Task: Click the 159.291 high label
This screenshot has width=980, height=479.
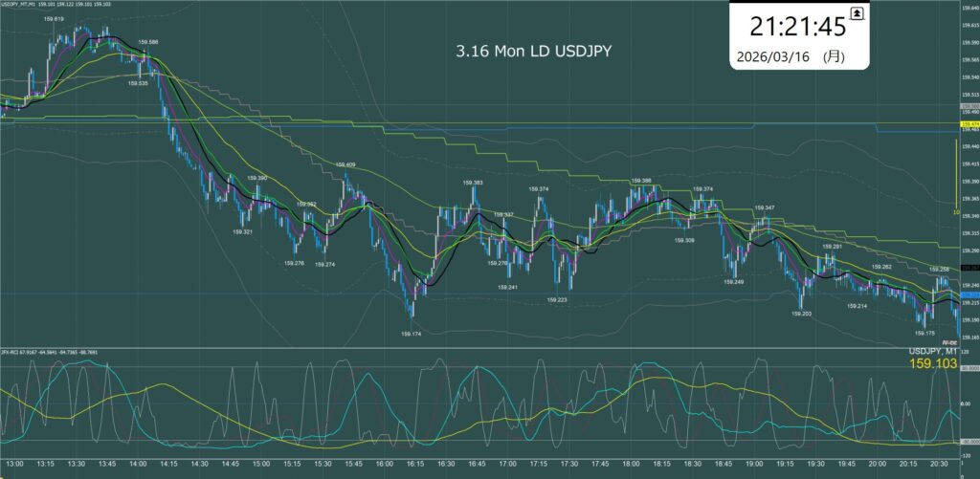Action: pos(833,247)
